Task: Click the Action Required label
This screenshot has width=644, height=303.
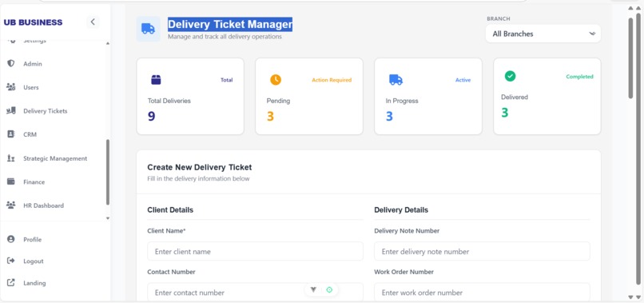Action: point(332,80)
